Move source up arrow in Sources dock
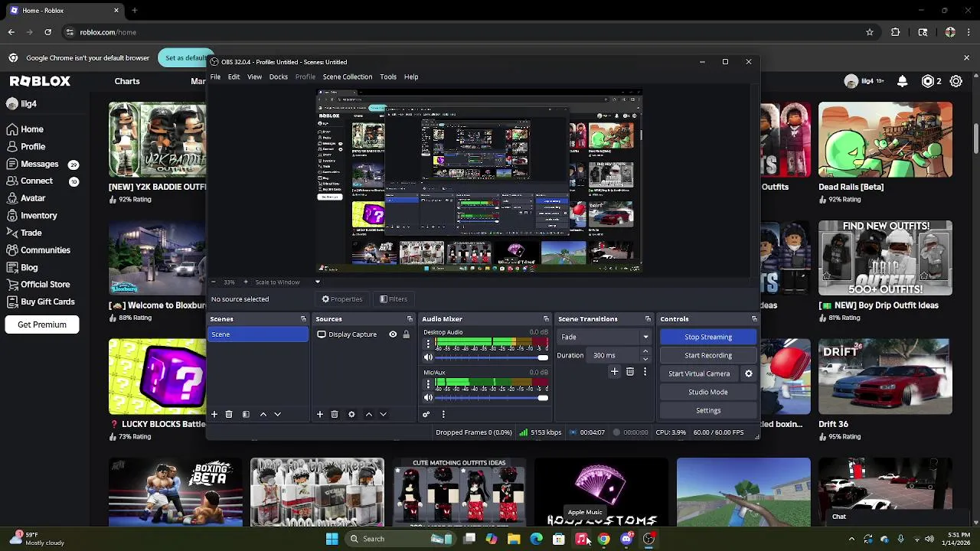Viewport: 980px width, 551px height. (369, 414)
